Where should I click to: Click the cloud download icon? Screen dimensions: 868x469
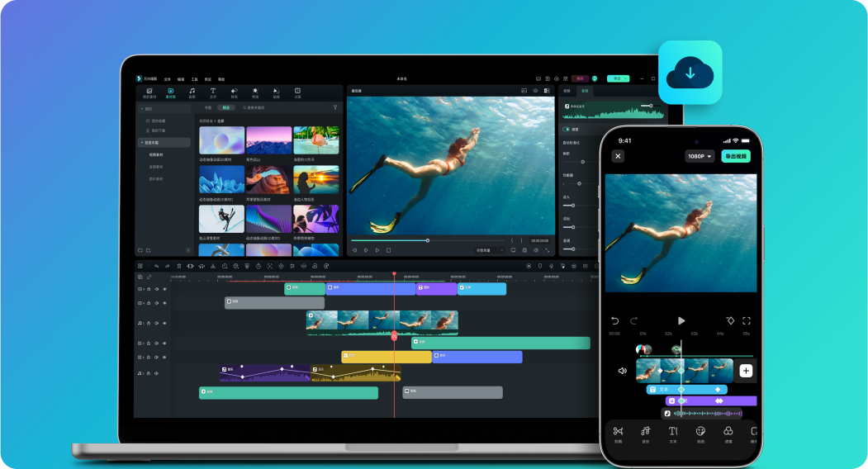(690, 73)
